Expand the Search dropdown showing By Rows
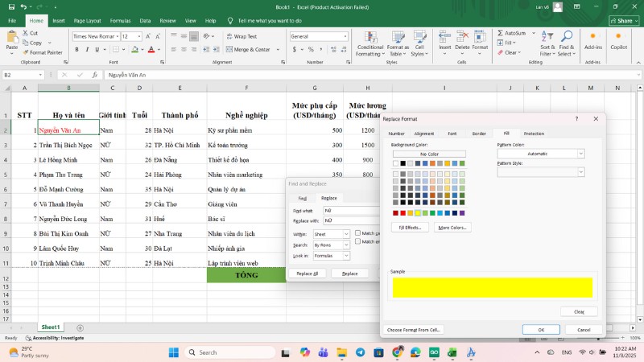 tap(346, 245)
